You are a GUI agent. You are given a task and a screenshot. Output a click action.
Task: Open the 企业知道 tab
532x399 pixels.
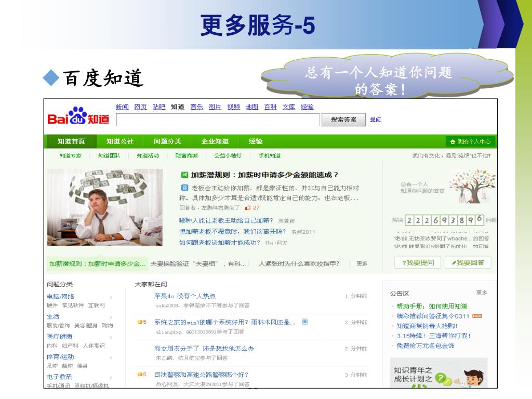(215, 141)
